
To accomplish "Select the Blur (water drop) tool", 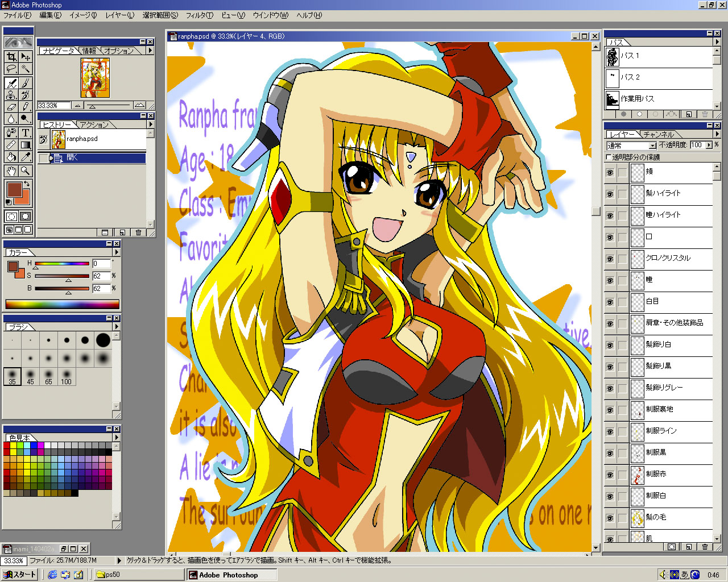I will [11, 119].
